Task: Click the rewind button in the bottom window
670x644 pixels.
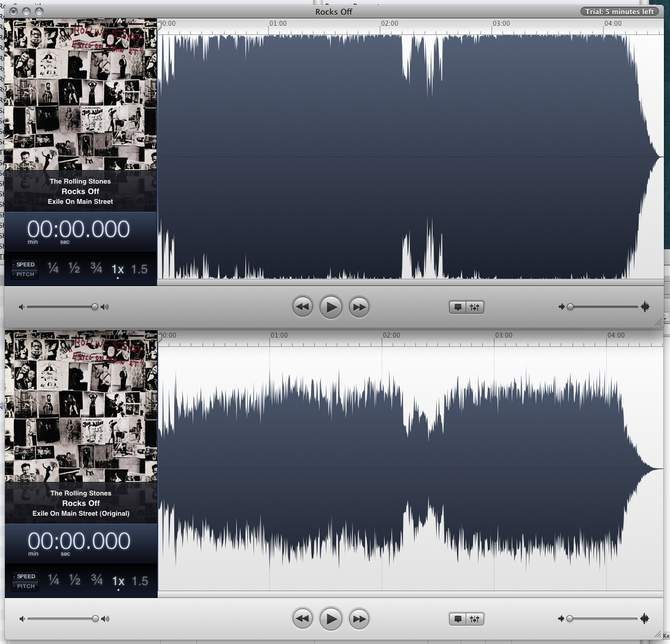Action: [x=302, y=618]
